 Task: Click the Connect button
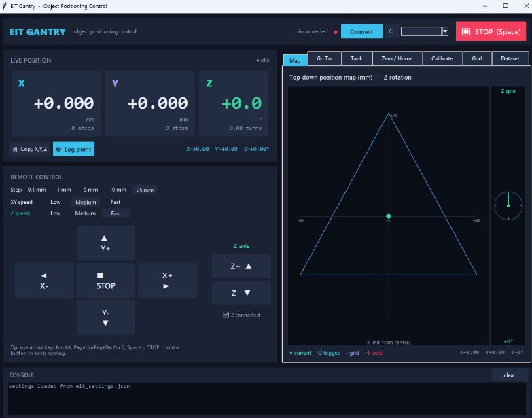coord(361,31)
